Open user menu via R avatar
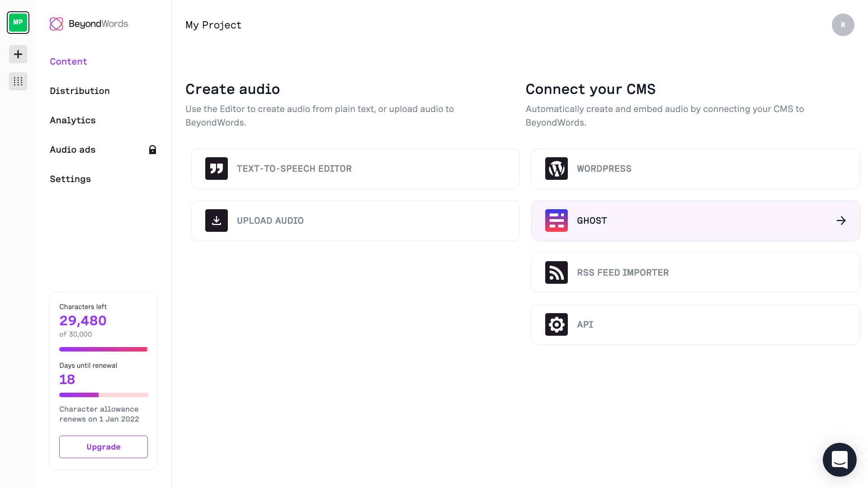 click(x=843, y=25)
